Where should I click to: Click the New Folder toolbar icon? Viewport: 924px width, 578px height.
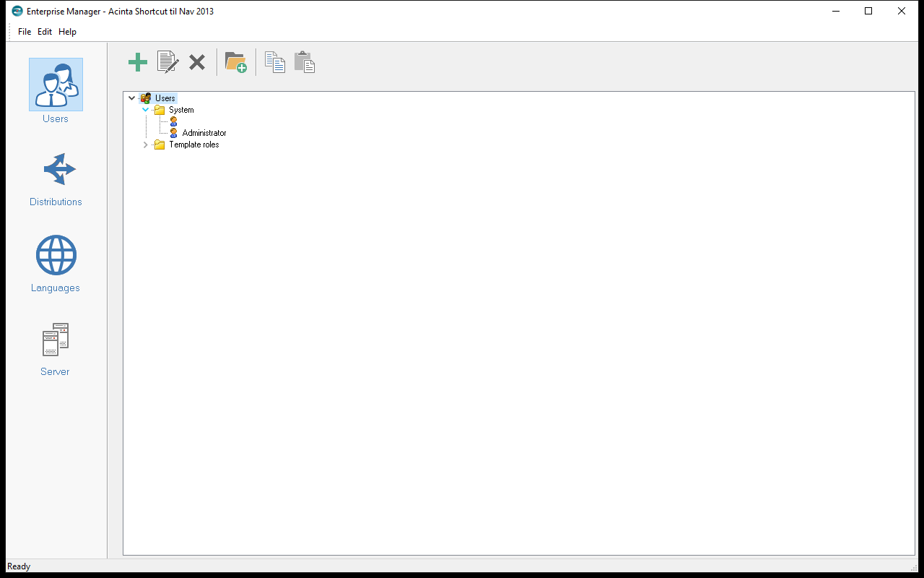(236, 63)
